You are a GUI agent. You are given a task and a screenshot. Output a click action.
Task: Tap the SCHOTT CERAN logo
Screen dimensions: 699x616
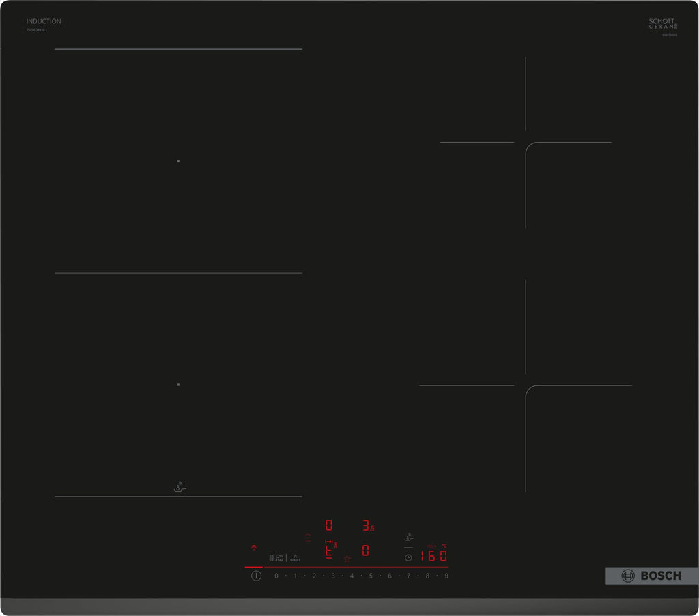(662, 24)
